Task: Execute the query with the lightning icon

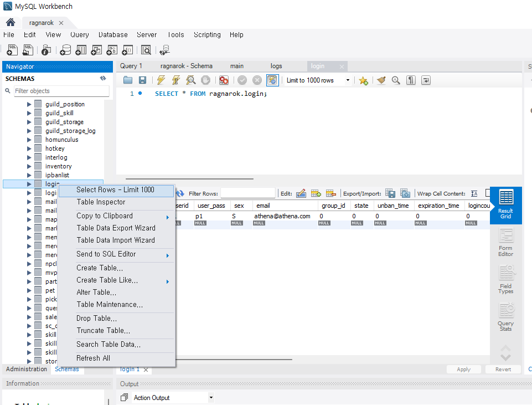Action: [161, 80]
